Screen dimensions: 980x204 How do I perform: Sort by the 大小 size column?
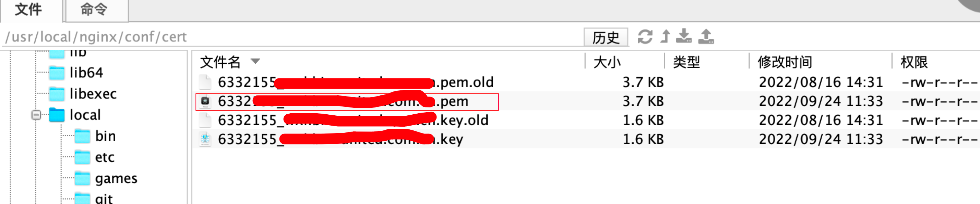(x=607, y=62)
